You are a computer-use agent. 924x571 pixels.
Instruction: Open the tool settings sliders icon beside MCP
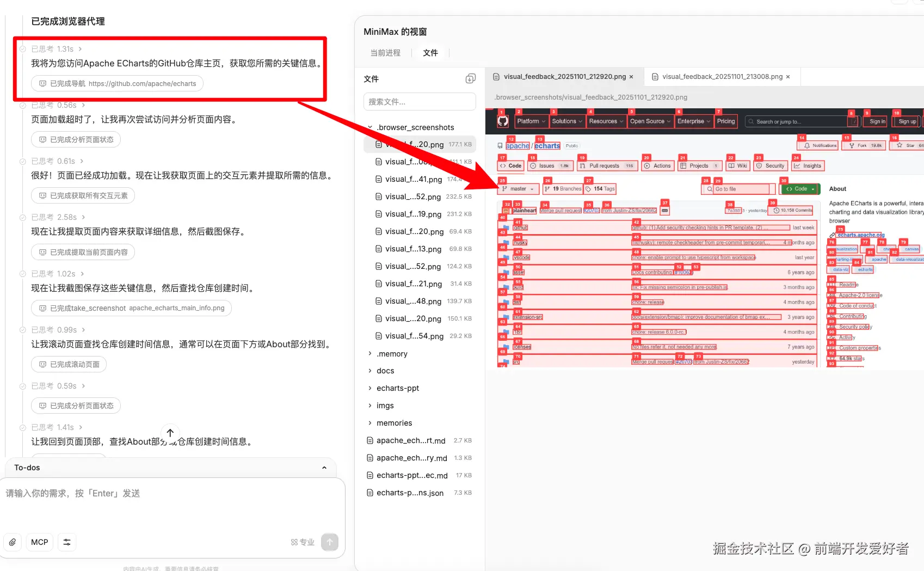pyautogui.click(x=67, y=542)
